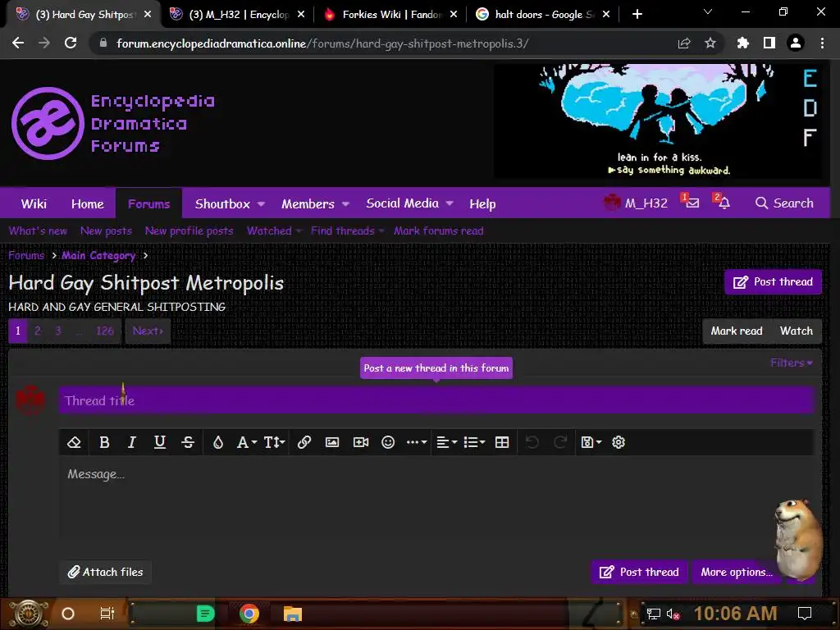Expand the more insert options ellipsis
The image size is (840, 630).
(416, 442)
